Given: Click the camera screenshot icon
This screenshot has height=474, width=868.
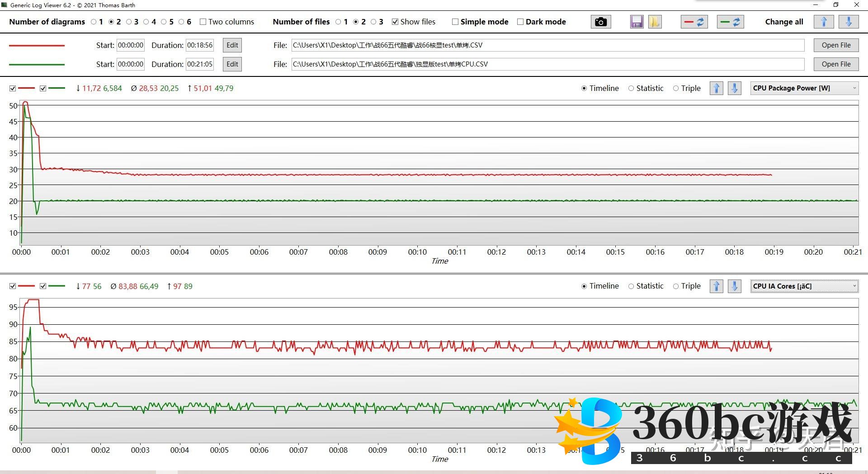Looking at the screenshot, I should click(x=600, y=22).
